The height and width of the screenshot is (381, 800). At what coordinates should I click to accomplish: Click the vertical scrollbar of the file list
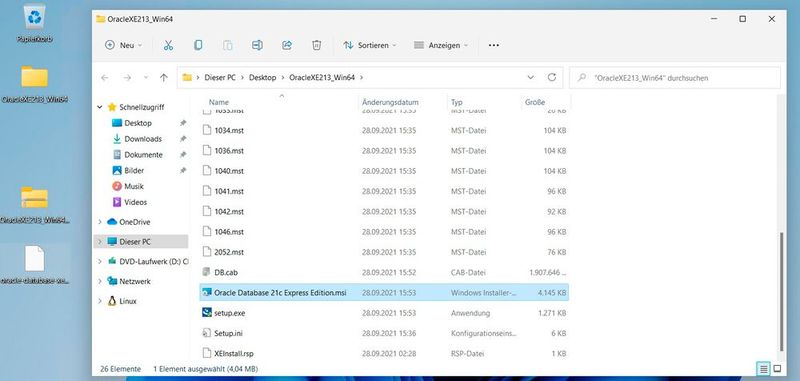[x=781, y=291]
